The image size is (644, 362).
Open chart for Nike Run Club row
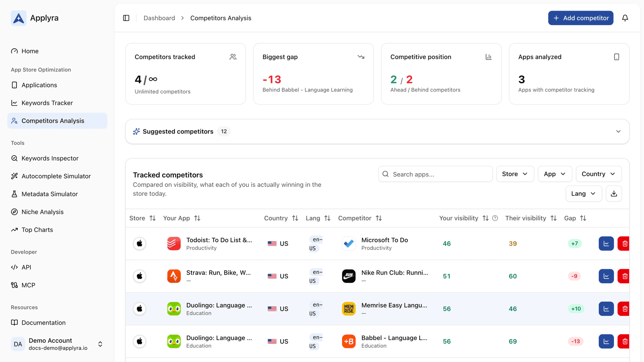tap(606, 276)
